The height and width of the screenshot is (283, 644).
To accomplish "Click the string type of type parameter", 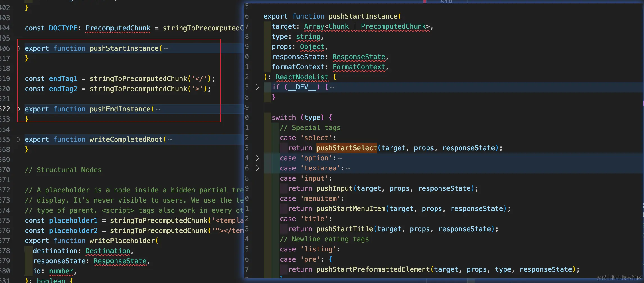I will pos(308,37).
